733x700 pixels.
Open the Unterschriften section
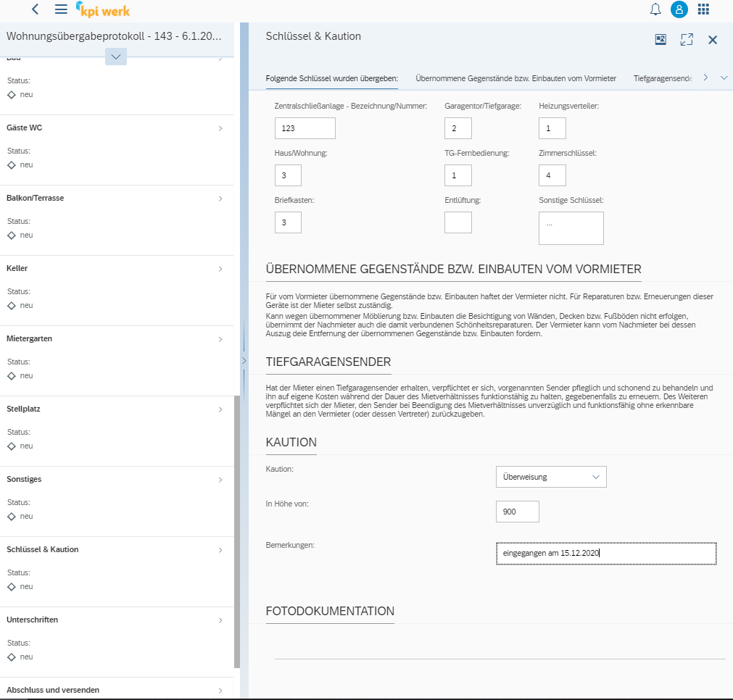pyautogui.click(x=117, y=642)
